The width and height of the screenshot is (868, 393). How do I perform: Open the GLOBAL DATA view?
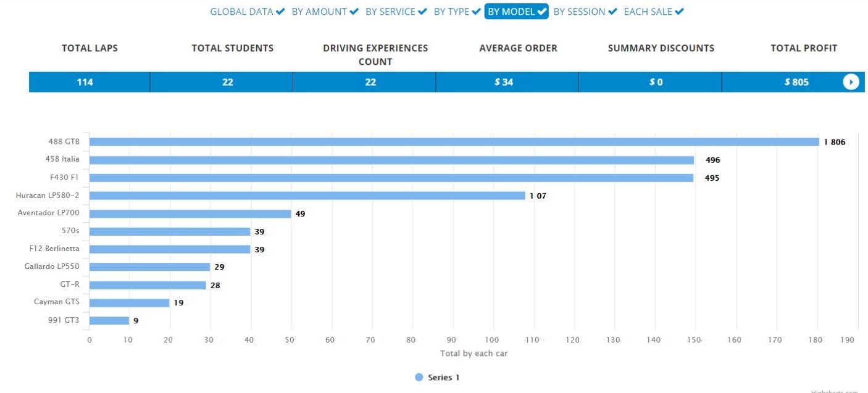click(241, 12)
